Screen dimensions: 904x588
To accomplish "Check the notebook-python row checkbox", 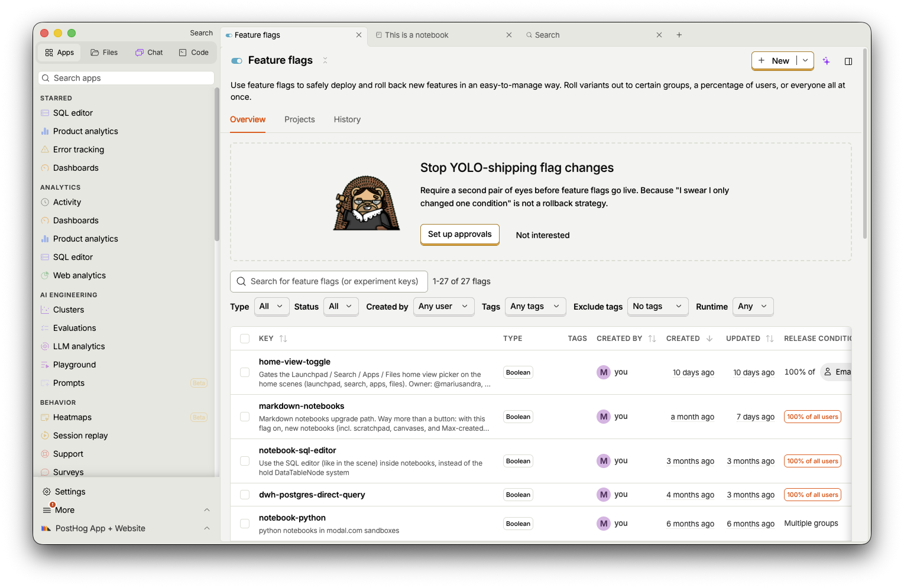I will tap(245, 524).
